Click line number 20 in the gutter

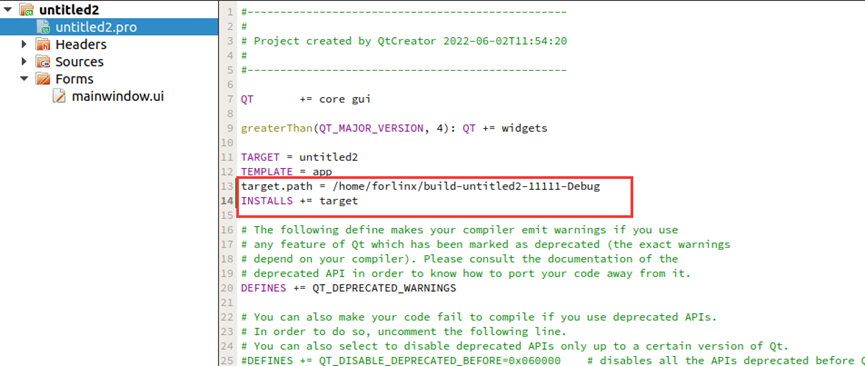pos(227,288)
